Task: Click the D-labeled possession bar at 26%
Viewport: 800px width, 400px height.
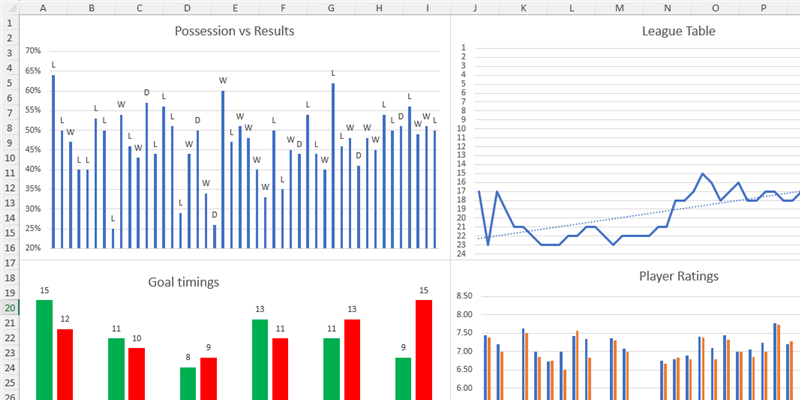Action: (x=214, y=237)
